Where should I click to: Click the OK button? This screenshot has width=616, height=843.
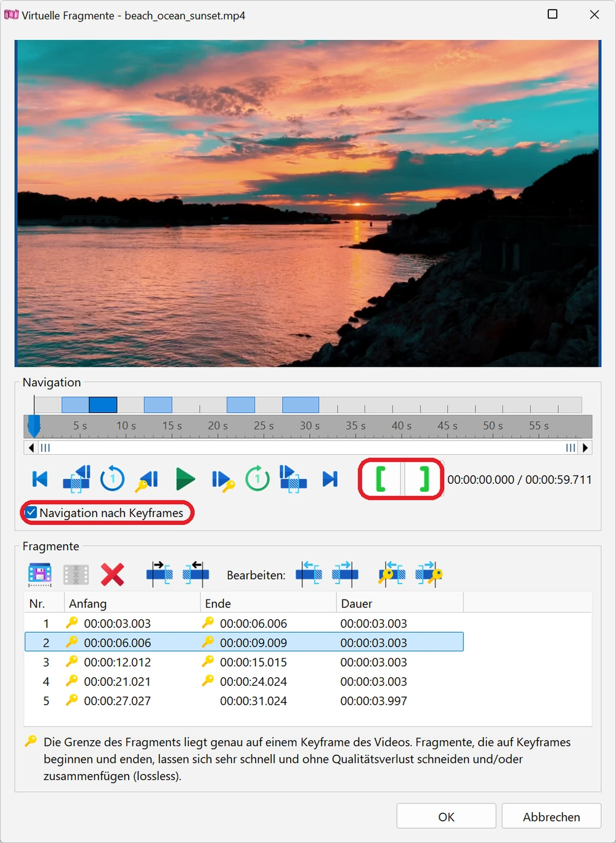[446, 817]
